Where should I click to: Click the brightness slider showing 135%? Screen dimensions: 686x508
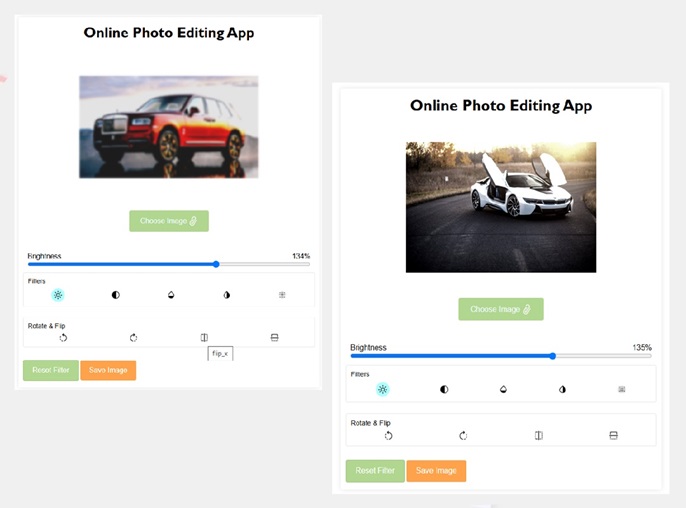[500, 356]
